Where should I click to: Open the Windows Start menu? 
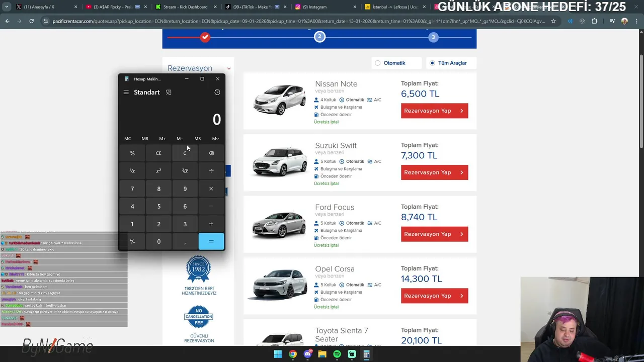click(x=278, y=354)
